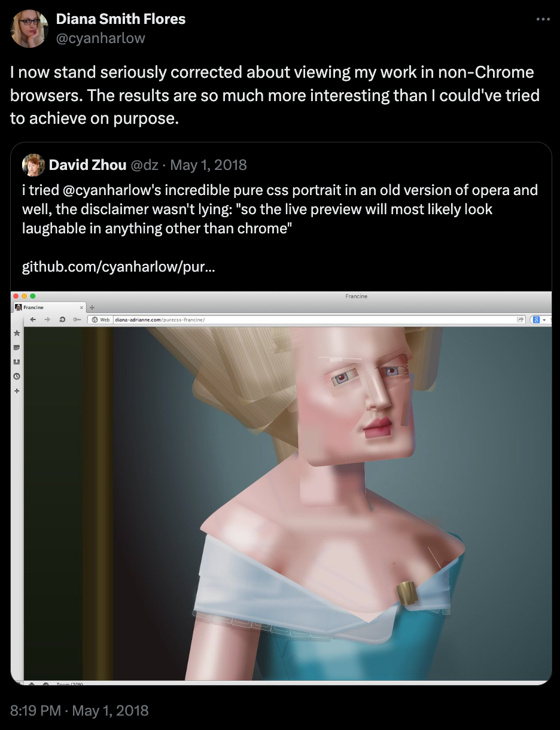The width and height of the screenshot is (560, 730).
Task: Open the Downloads panel icon in sidebar
Action: coord(17,361)
